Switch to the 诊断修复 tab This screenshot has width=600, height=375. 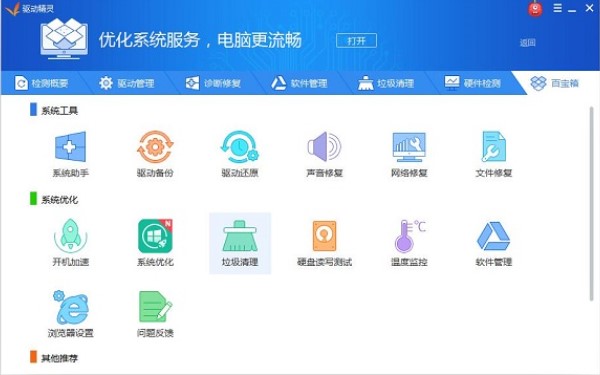click(x=213, y=83)
